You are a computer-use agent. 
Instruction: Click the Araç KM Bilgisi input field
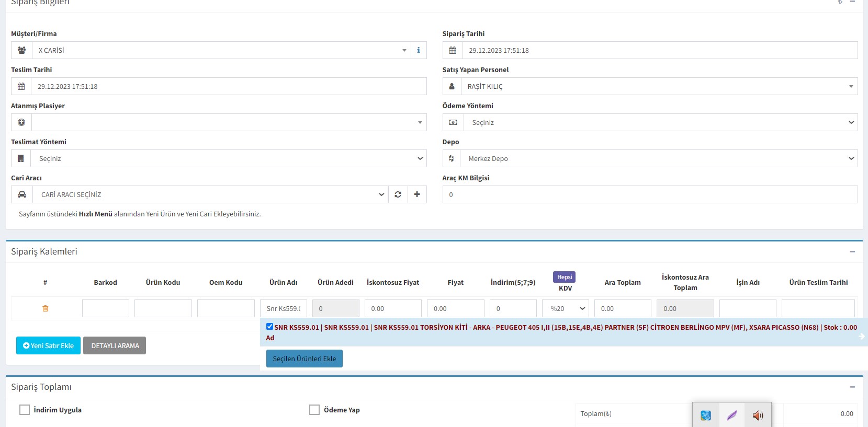(x=650, y=194)
